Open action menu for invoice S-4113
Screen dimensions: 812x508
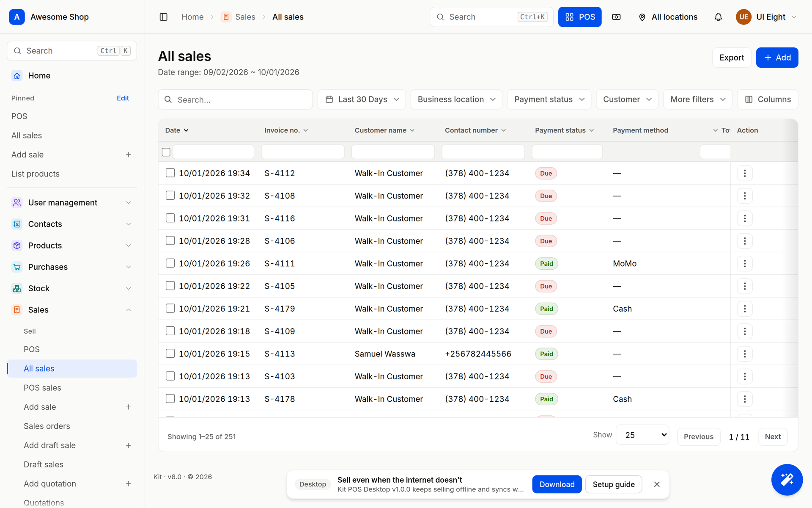[x=745, y=354]
